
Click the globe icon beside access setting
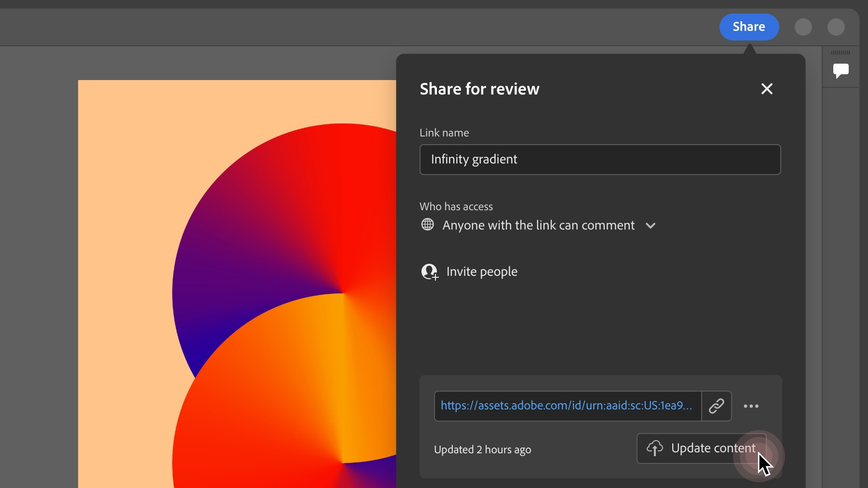(427, 225)
